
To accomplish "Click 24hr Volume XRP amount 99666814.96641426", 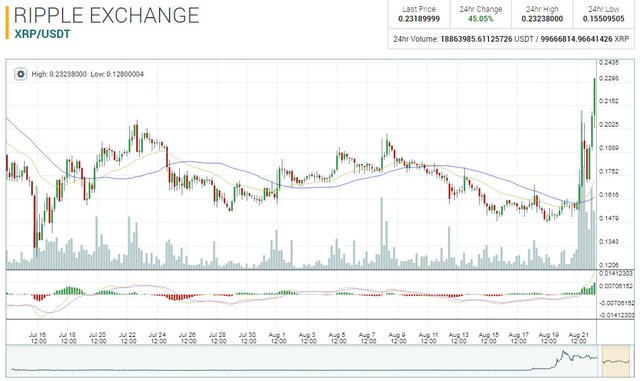I will click(576, 39).
